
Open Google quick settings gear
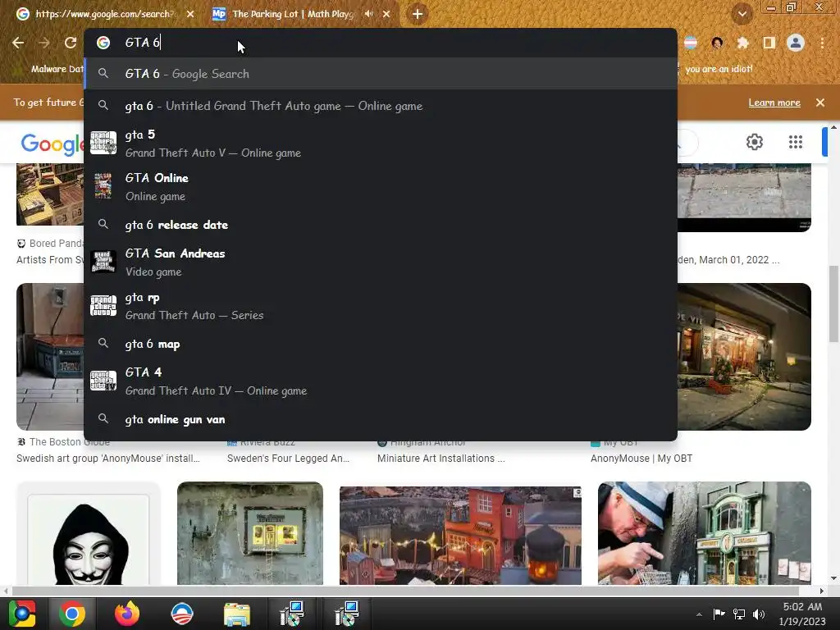[x=755, y=142]
